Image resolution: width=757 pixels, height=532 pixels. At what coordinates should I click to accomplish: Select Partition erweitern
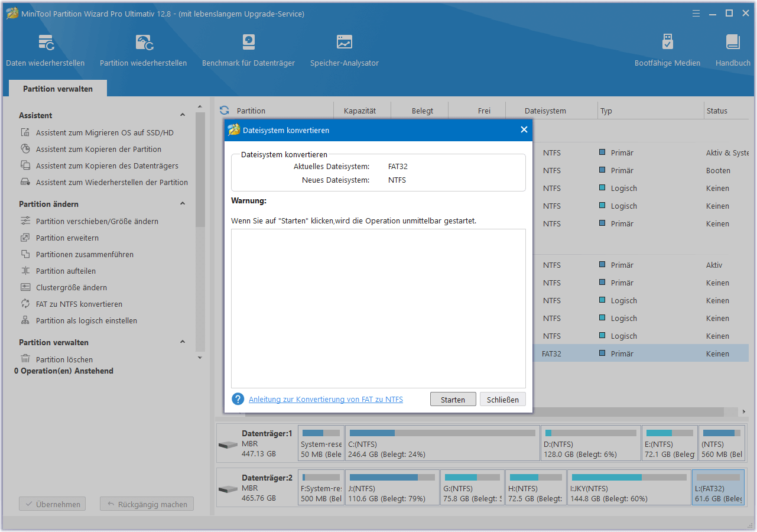[x=67, y=238]
